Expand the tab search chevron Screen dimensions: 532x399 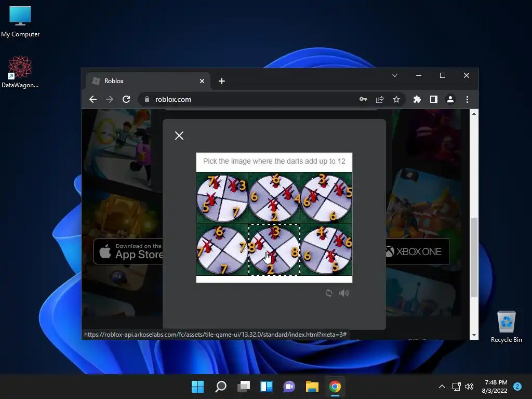[x=395, y=75]
